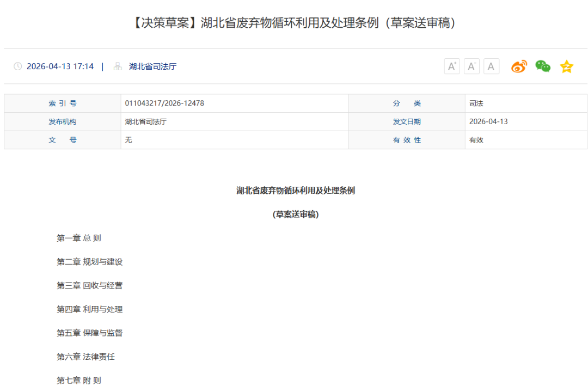Screen dimensions: 588x392
Task: Select the 有效 validity value
Action: (x=476, y=140)
